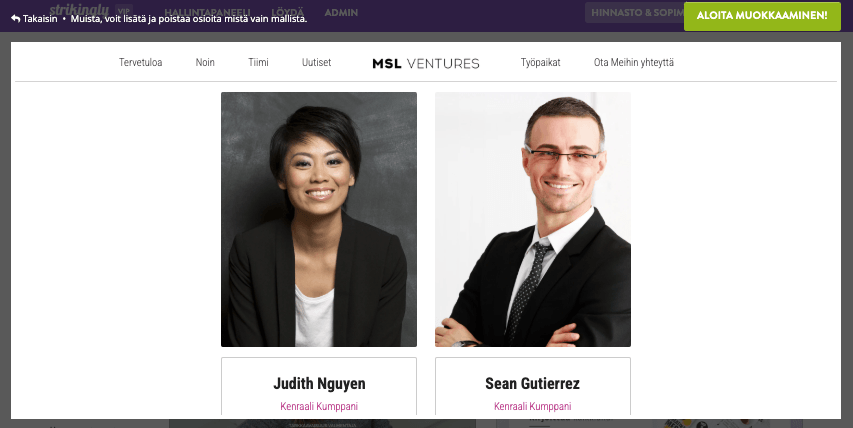Open the Tervetuloa nav item
Viewport: 853px width, 428px height.
click(140, 63)
